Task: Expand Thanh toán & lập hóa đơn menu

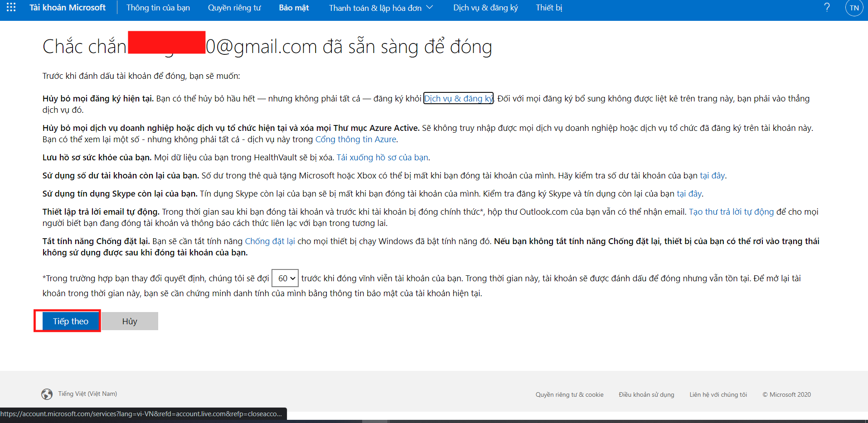Action: [x=381, y=8]
